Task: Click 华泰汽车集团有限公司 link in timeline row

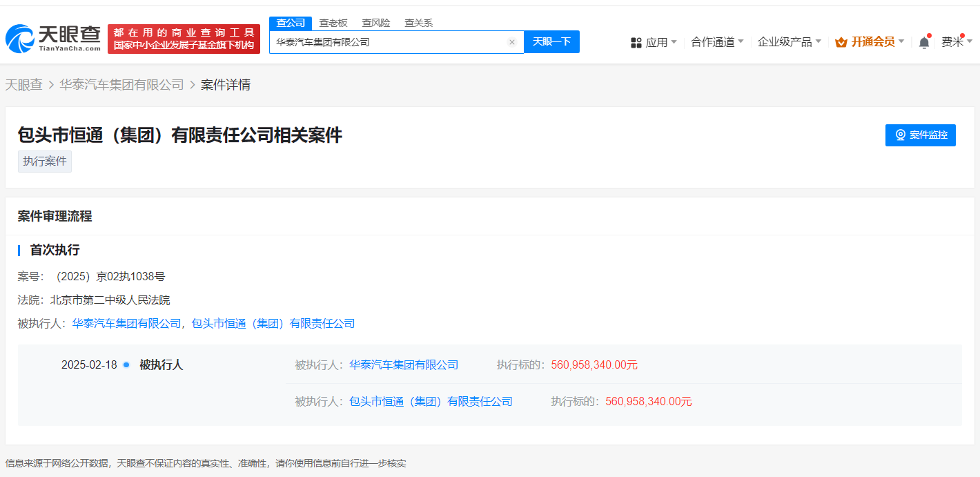Action: point(404,364)
